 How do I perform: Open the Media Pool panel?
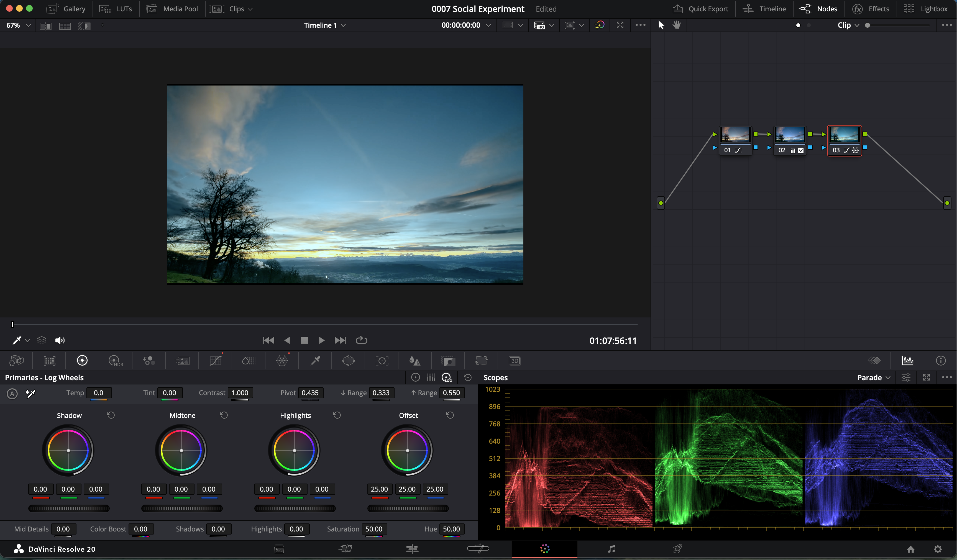pos(172,9)
